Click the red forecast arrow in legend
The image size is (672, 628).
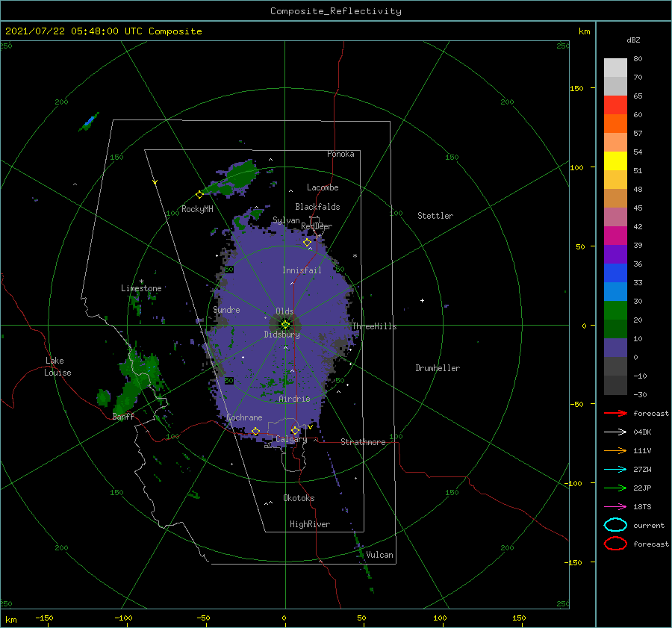[615, 413]
